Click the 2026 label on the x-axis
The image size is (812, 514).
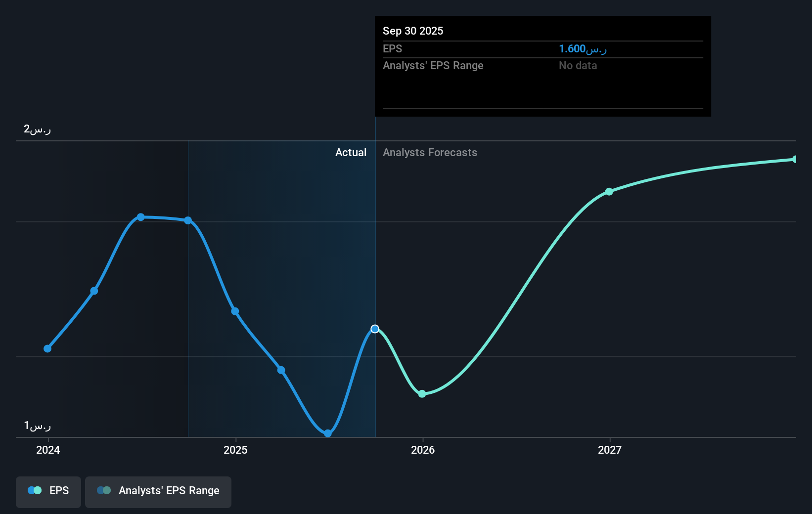pos(422,450)
